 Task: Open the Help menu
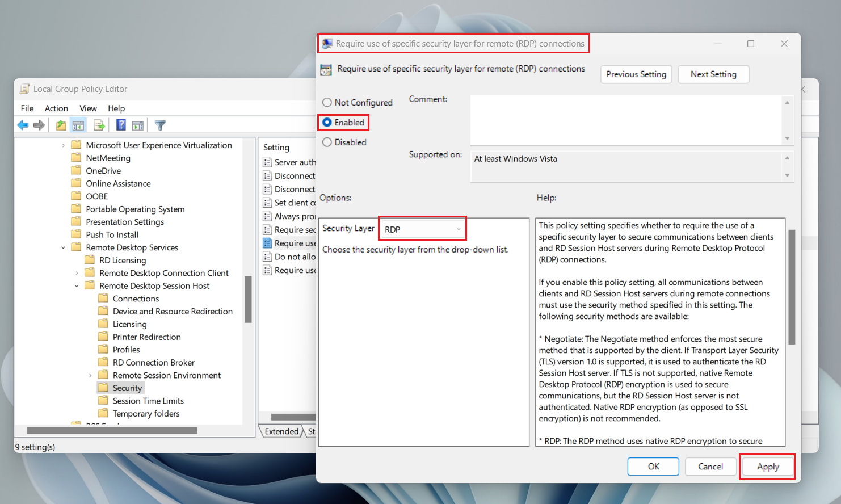tap(116, 108)
